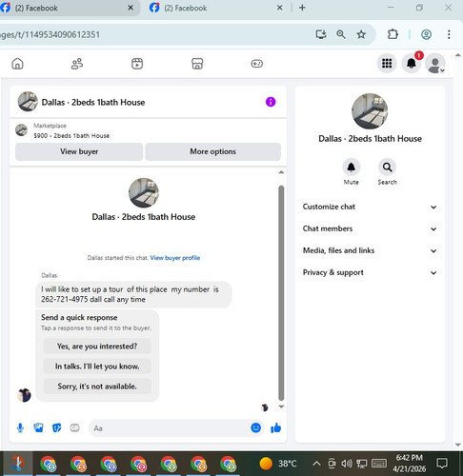Click the View buyer button
This screenshot has height=476, width=463.
[79, 151]
